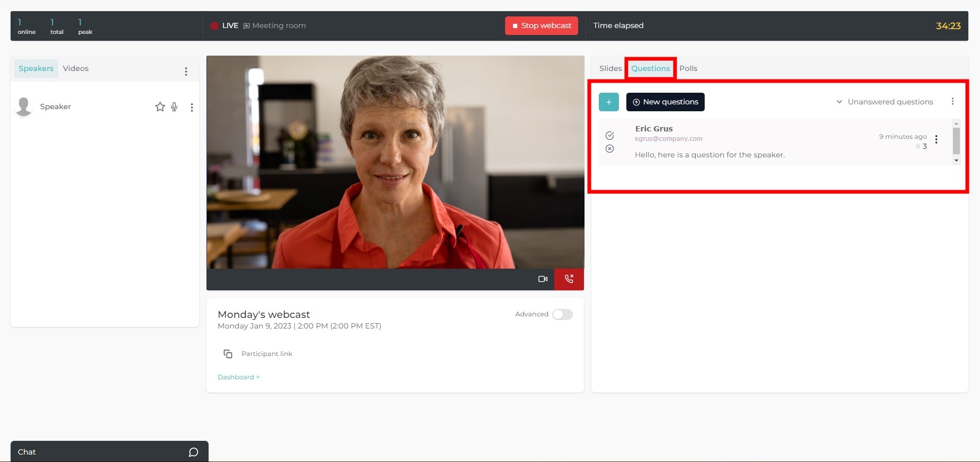
Task: Click the Speaker name label
Action: [56, 106]
